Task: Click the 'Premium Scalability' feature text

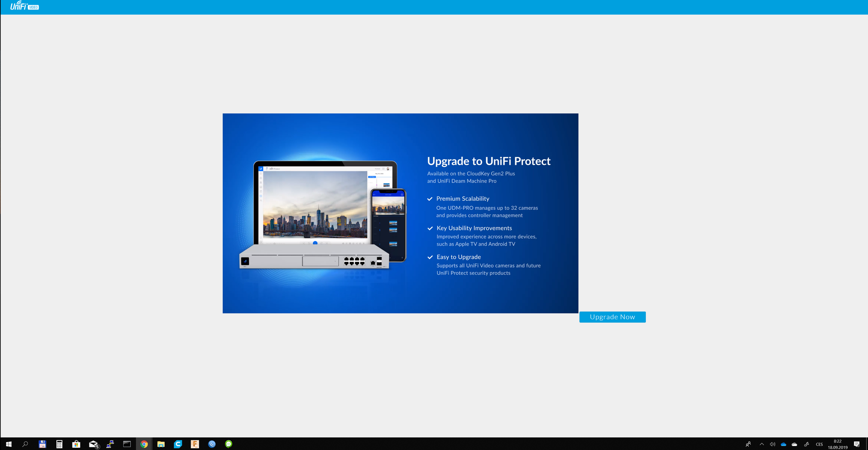Action: click(463, 199)
